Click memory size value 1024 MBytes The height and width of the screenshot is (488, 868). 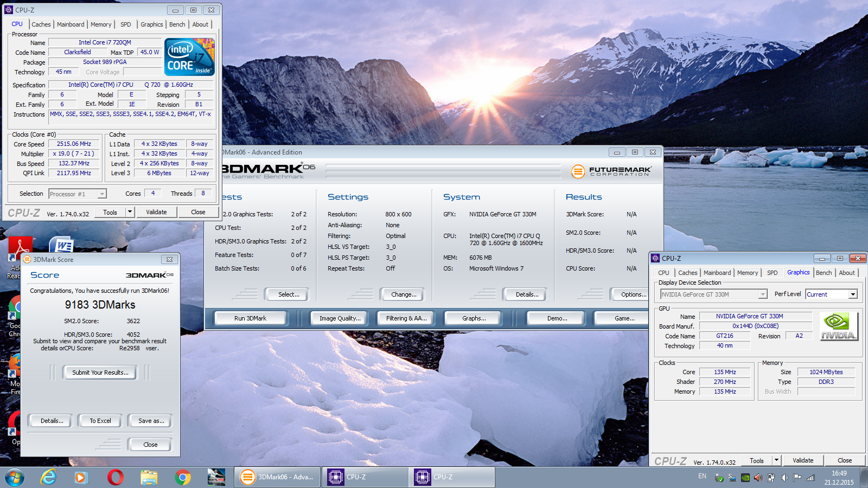[826, 372]
